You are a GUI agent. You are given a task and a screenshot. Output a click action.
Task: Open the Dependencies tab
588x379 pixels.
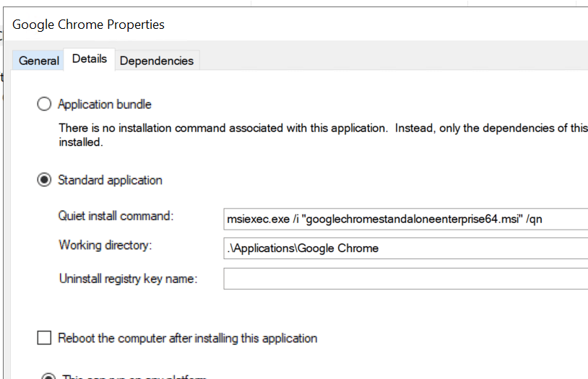click(157, 61)
